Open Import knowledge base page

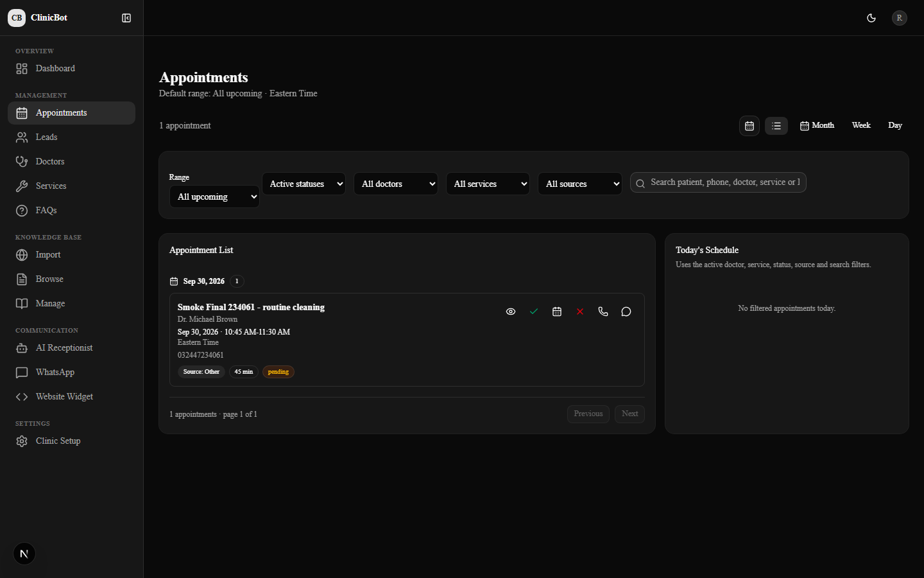[71, 255]
